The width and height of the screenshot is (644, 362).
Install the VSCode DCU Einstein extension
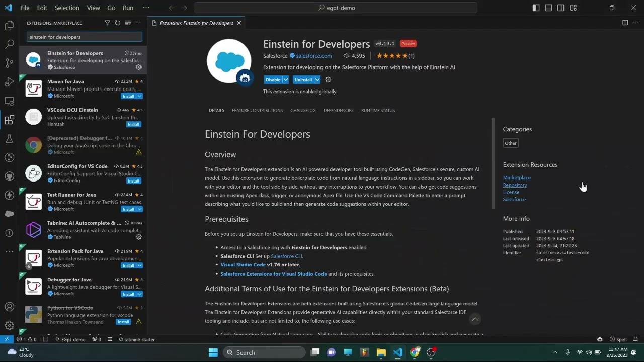click(x=133, y=124)
